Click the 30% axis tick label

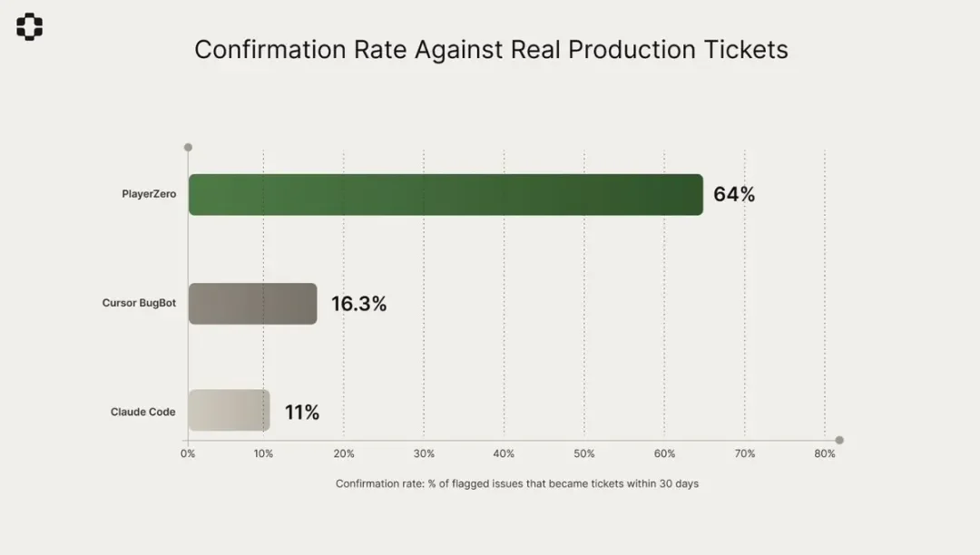coord(424,453)
